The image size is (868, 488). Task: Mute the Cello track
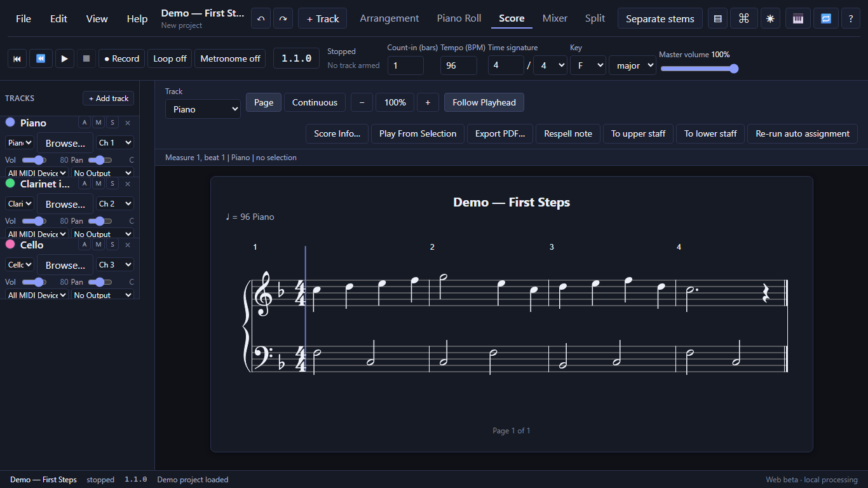click(98, 245)
